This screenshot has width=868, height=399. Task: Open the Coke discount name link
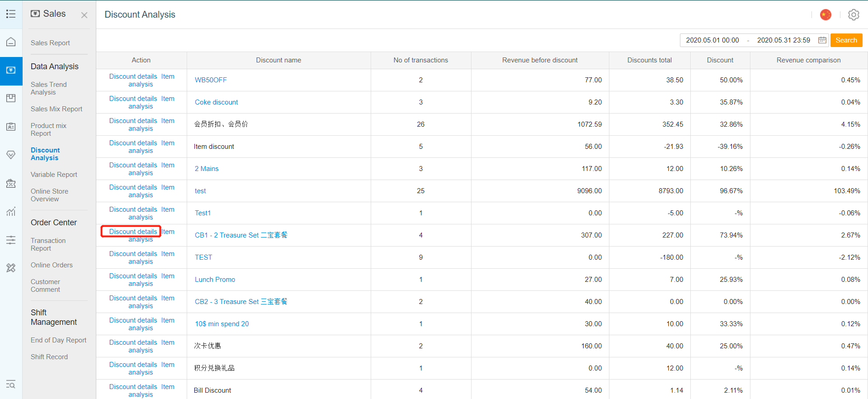[216, 102]
